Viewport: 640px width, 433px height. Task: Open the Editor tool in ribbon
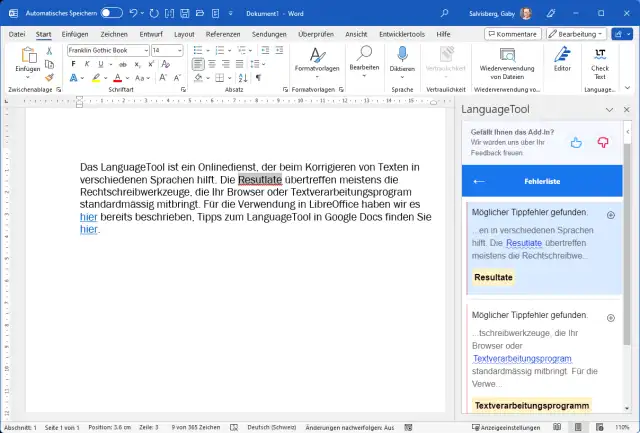tap(562, 59)
